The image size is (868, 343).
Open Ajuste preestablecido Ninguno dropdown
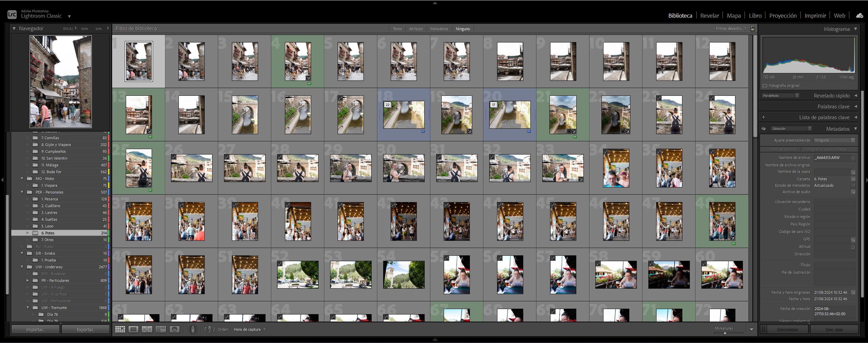click(x=834, y=140)
